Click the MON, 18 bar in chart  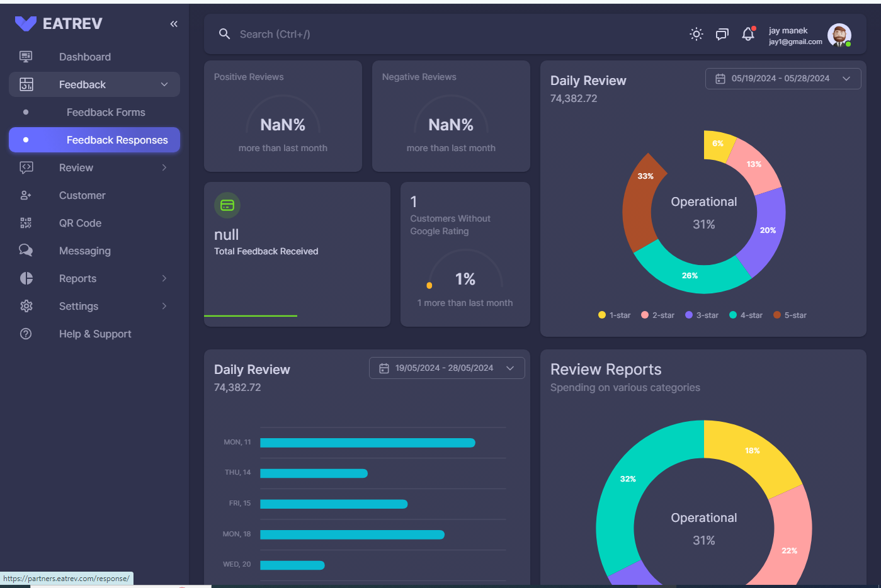(352, 534)
